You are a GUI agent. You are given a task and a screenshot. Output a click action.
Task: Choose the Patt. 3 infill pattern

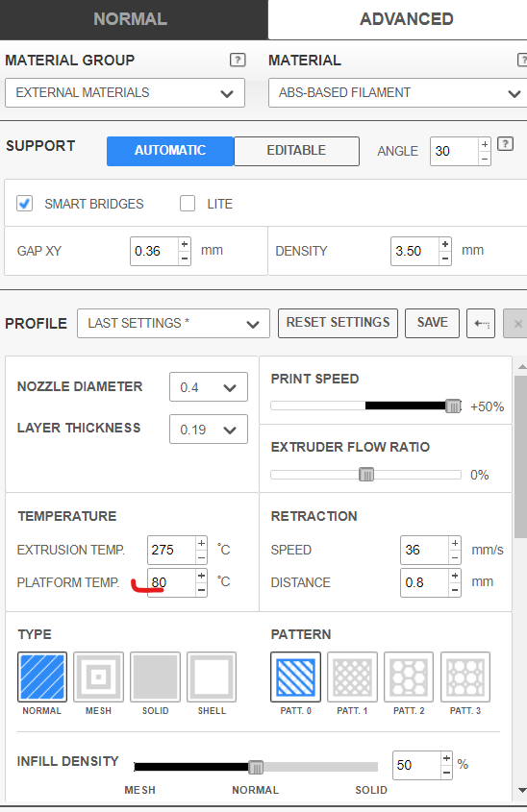(x=465, y=677)
